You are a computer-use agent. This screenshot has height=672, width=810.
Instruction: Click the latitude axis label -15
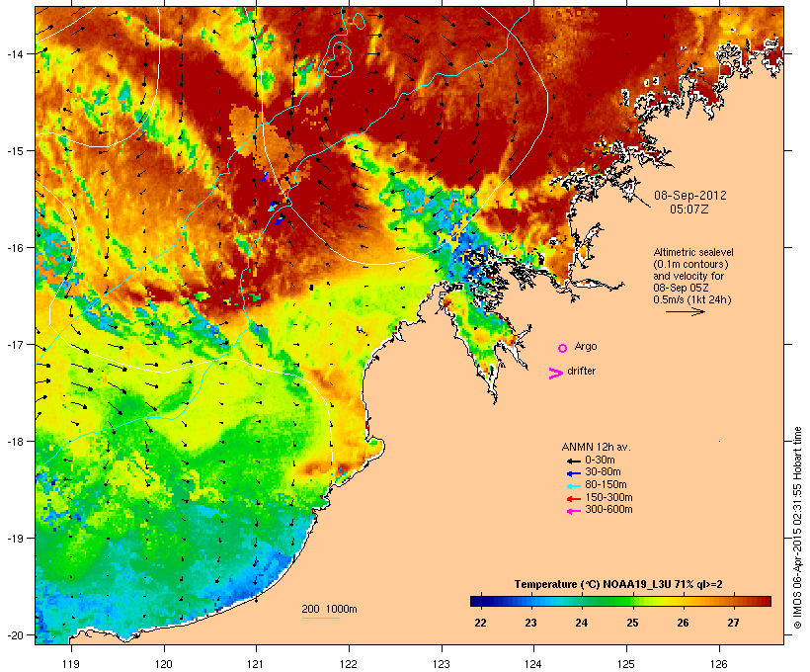pos(14,151)
